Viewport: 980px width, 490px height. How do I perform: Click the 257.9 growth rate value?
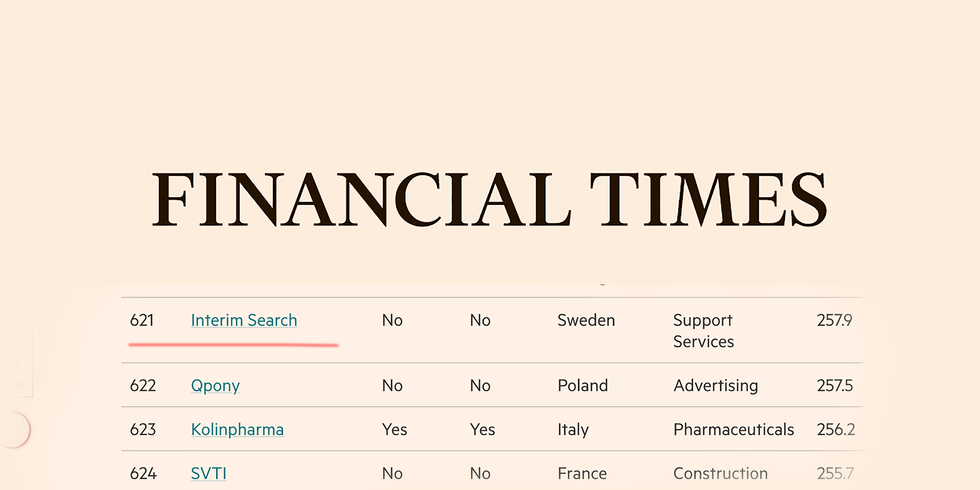835,320
